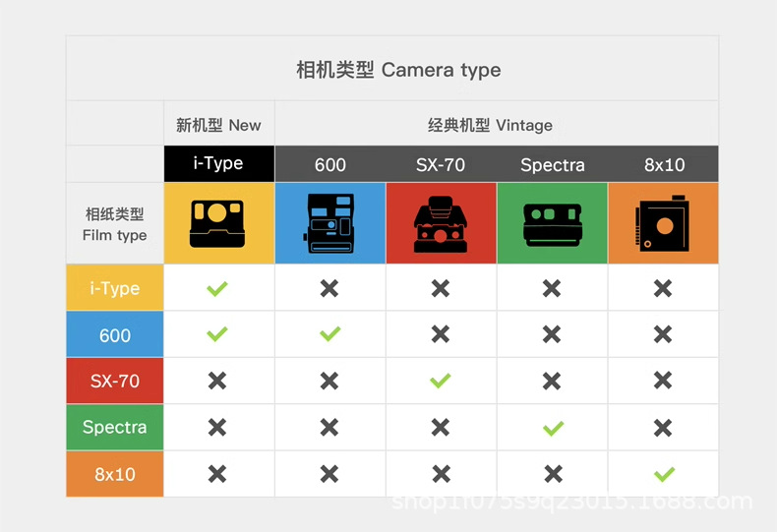Viewport: 777px width, 532px height.
Task: Click the Vintage classic models header
Action: point(490,125)
